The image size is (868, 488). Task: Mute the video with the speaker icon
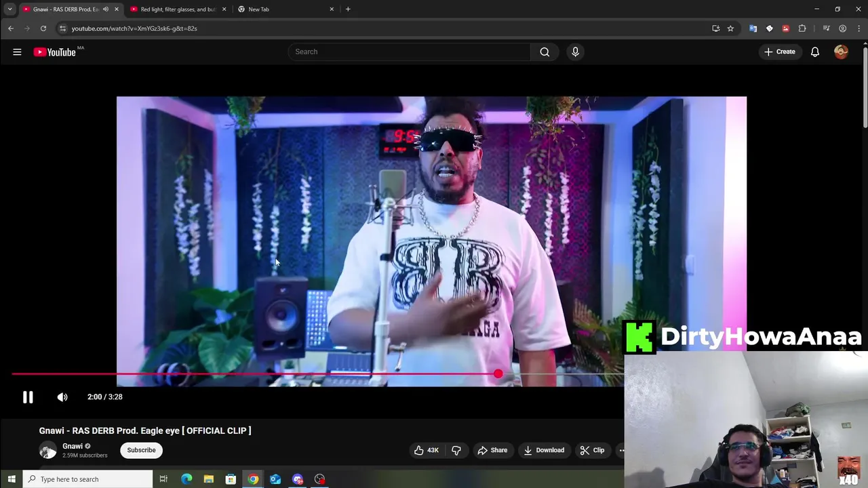(x=62, y=397)
